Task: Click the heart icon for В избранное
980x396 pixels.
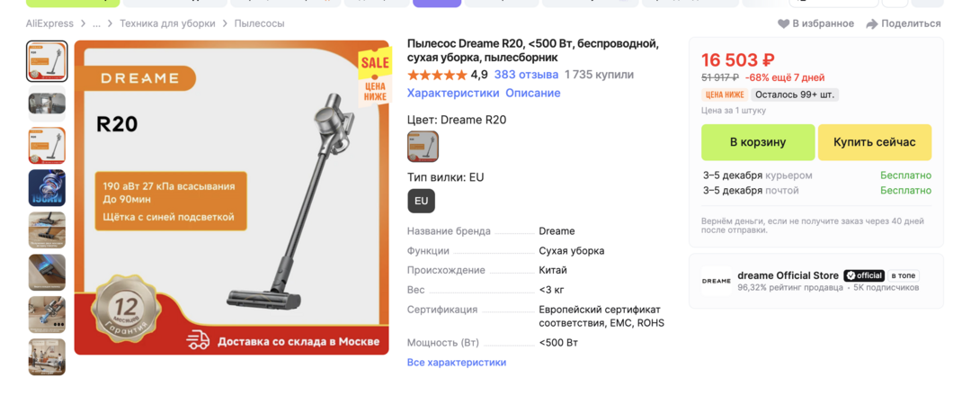Action: point(783,23)
